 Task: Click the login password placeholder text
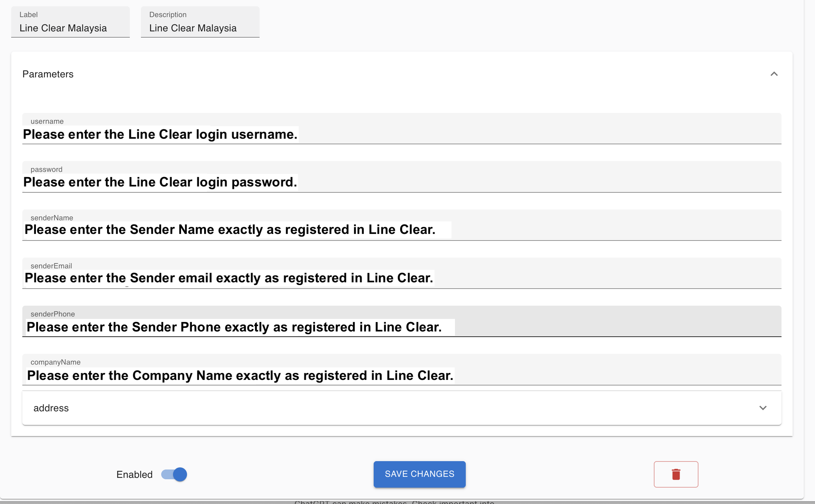tap(160, 182)
